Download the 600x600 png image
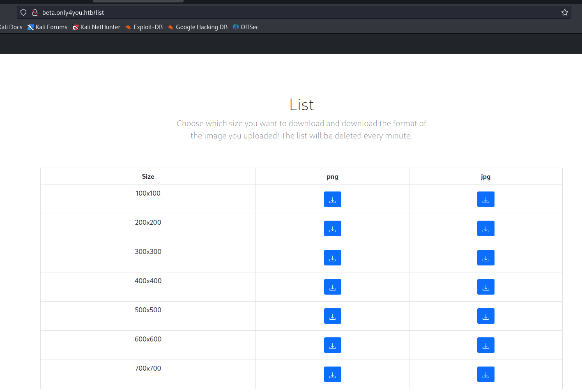Viewport: 582px width, 392px height. [x=332, y=345]
